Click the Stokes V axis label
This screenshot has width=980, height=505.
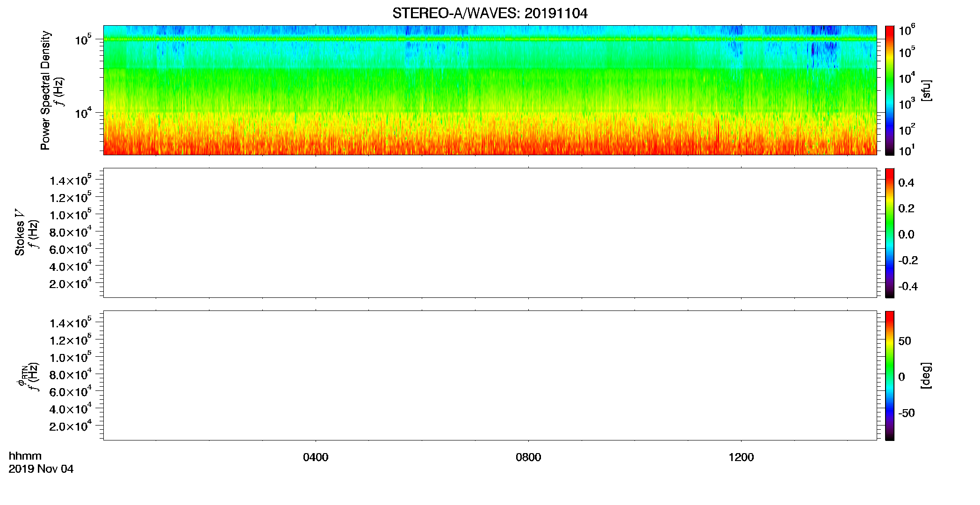point(20,232)
